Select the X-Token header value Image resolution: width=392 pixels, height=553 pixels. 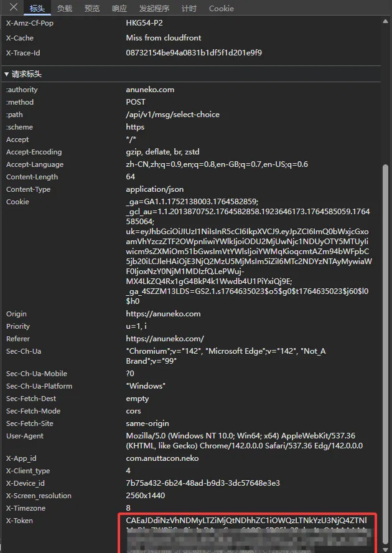click(246, 521)
